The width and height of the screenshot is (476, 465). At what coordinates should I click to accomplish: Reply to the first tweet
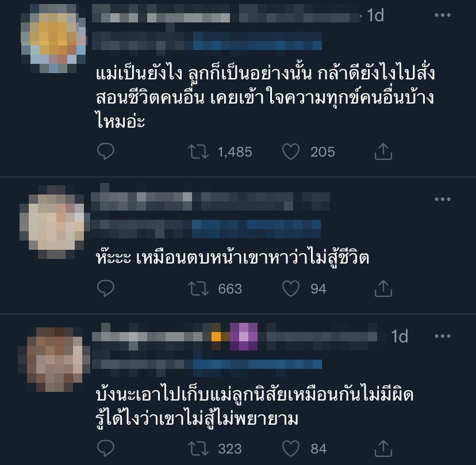[105, 151]
